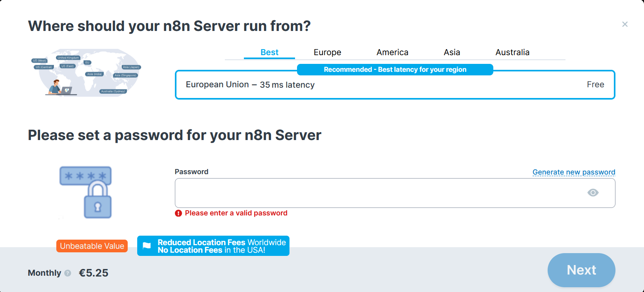This screenshot has width=644, height=292.
Task: Go to the Australia region tab
Action: click(x=512, y=52)
